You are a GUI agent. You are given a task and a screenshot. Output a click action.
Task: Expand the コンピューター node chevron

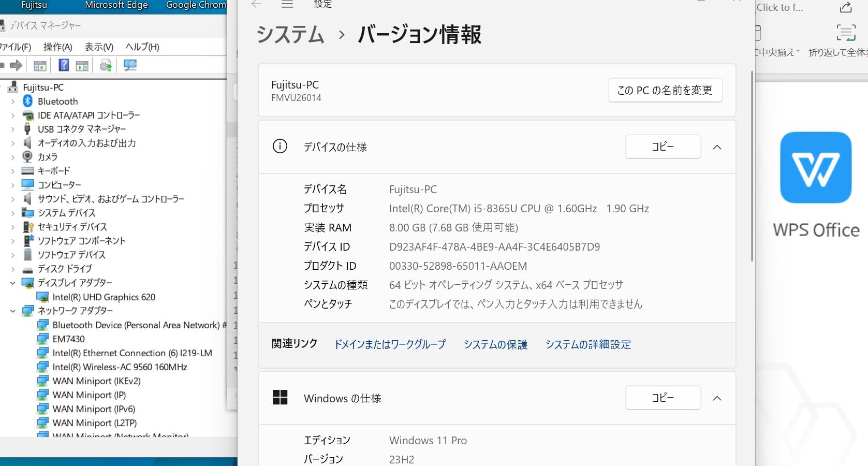[13, 185]
